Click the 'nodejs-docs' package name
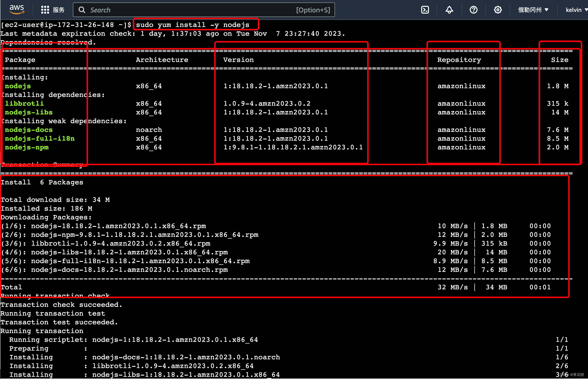This screenshot has width=588, height=379. click(x=29, y=130)
